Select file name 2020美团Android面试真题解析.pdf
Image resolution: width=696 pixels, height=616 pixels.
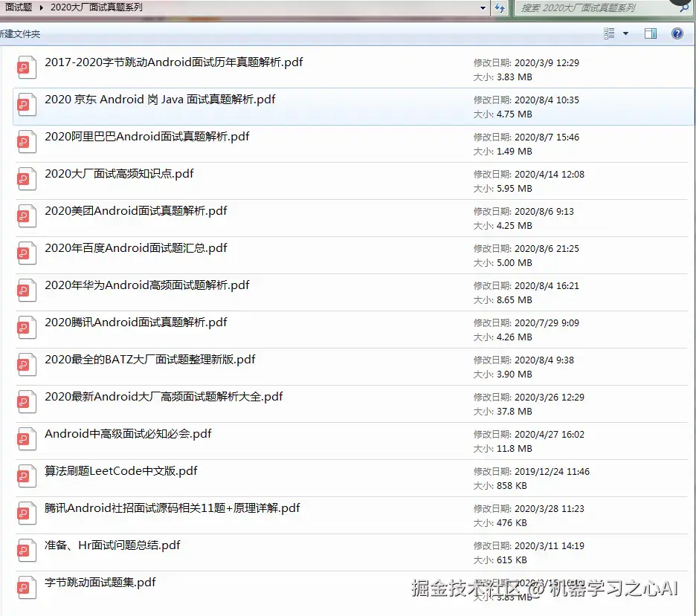(136, 210)
